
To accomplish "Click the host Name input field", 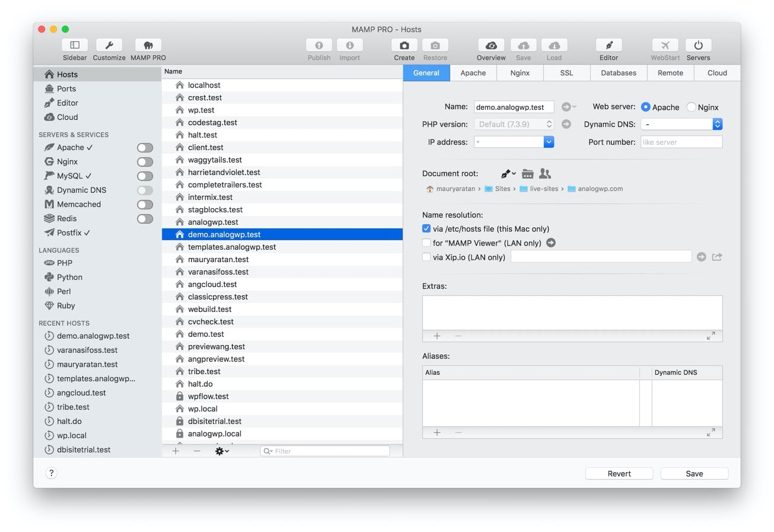I will coord(514,107).
